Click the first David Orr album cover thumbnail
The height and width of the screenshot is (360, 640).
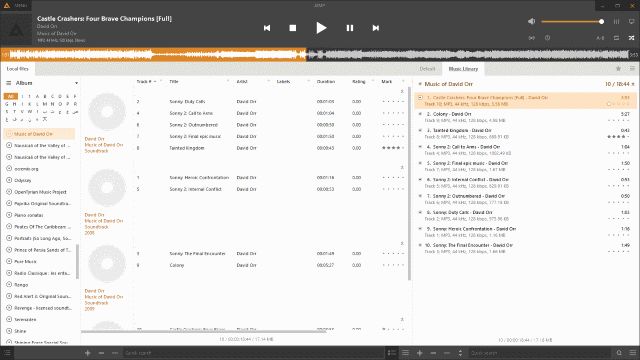click(107, 112)
